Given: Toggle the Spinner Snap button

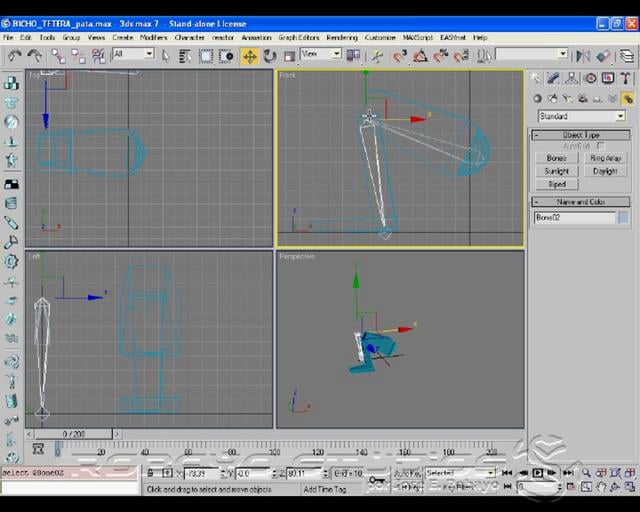Looking at the screenshot, I should [461, 56].
